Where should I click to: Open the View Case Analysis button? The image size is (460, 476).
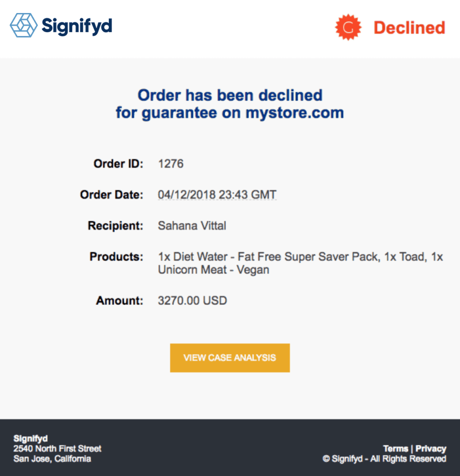[x=230, y=357]
